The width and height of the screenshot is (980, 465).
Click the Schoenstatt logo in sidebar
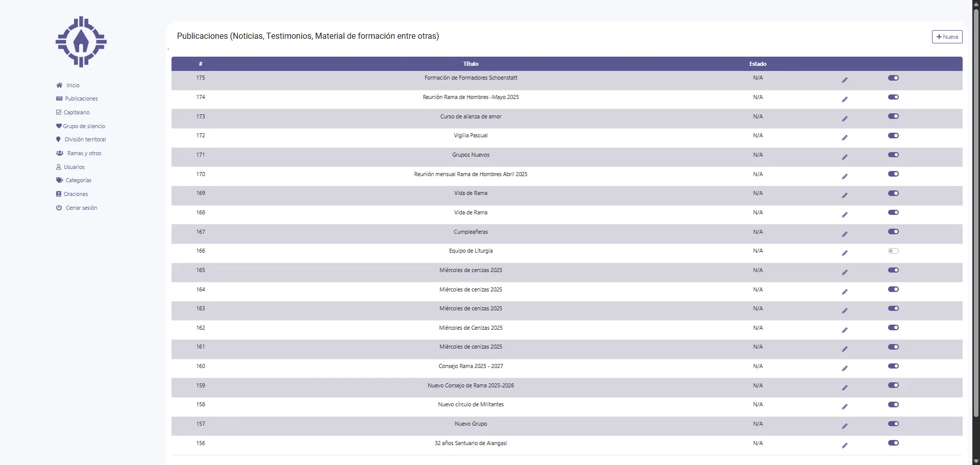pos(81,42)
